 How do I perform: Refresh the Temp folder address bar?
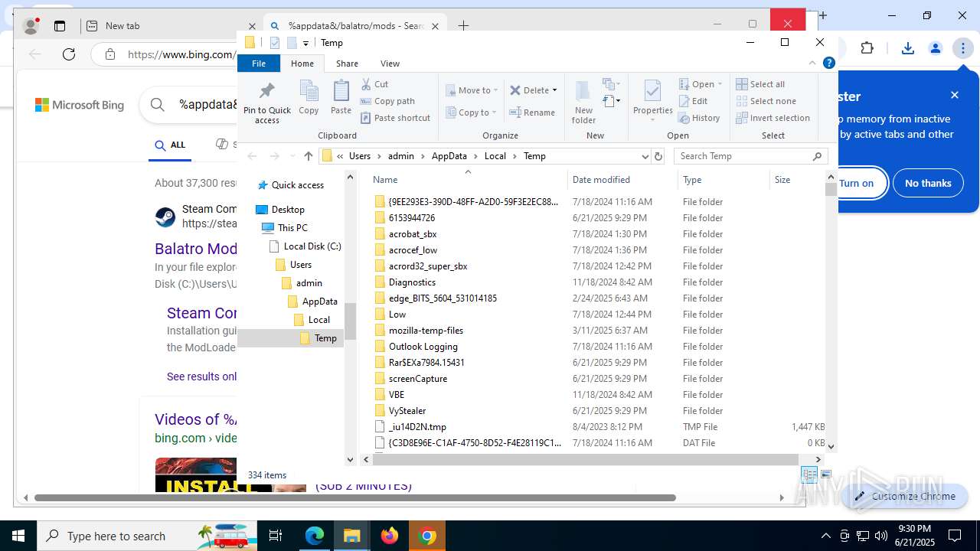pyautogui.click(x=658, y=156)
